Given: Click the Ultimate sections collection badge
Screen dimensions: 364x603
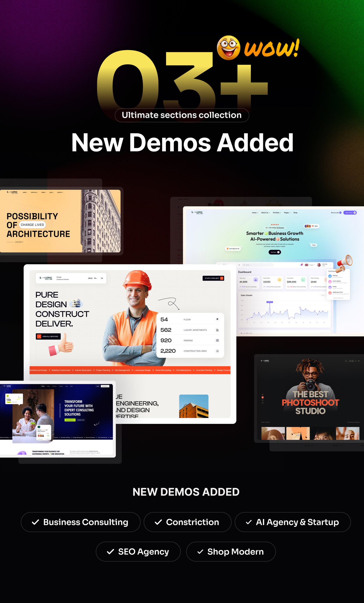Looking at the screenshot, I should [x=182, y=115].
